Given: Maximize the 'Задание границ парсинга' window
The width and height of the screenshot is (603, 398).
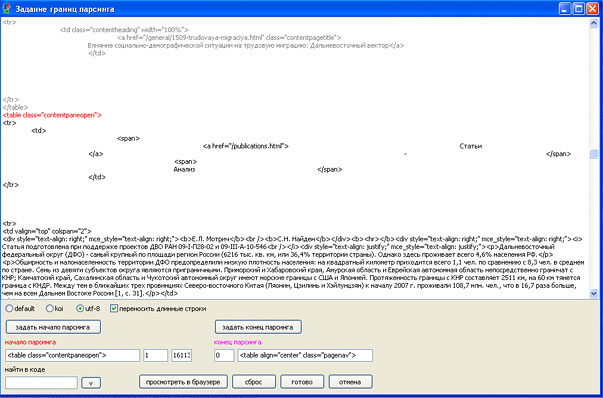Looking at the screenshot, I should click(x=578, y=9).
